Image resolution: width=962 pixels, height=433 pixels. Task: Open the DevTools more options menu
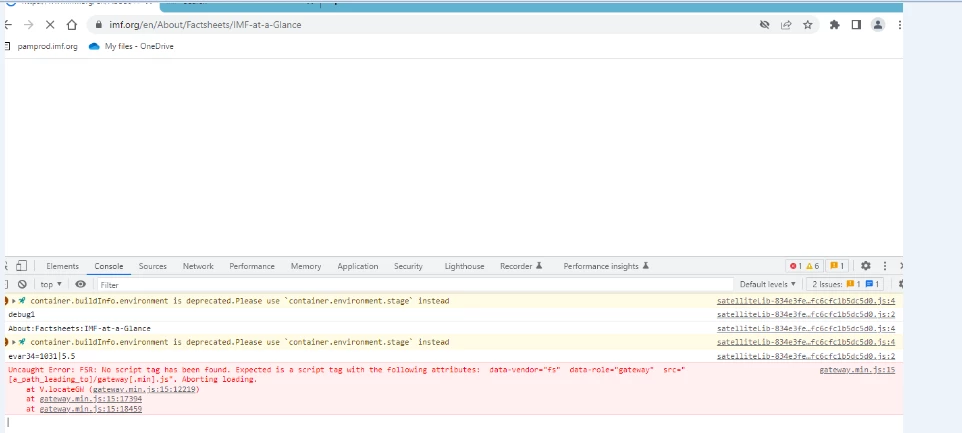885,266
